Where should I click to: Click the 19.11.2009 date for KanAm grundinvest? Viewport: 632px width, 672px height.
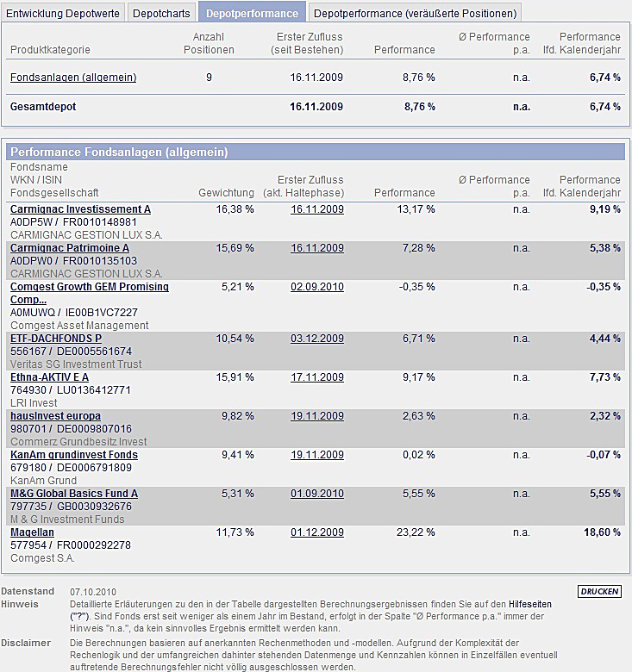(x=317, y=455)
